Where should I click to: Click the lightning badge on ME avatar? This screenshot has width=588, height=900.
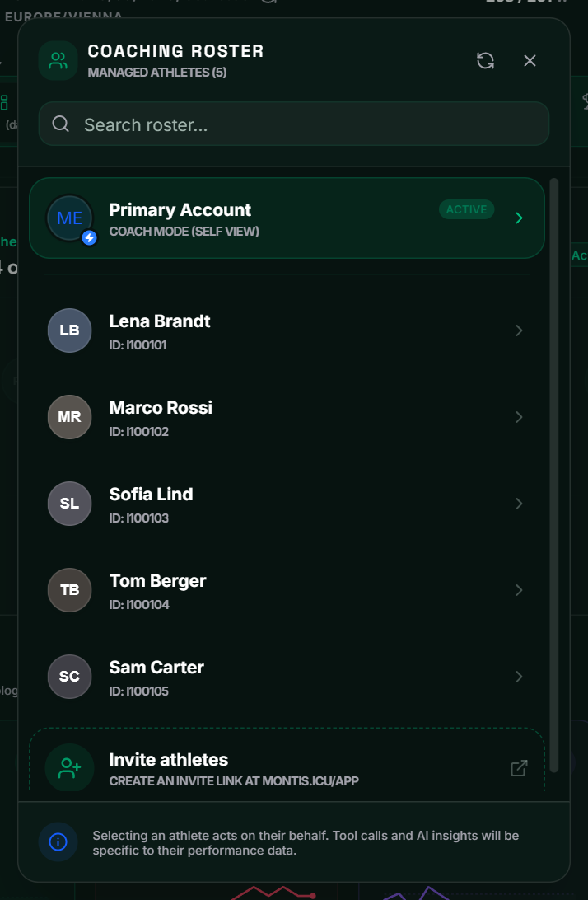pos(89,237)
